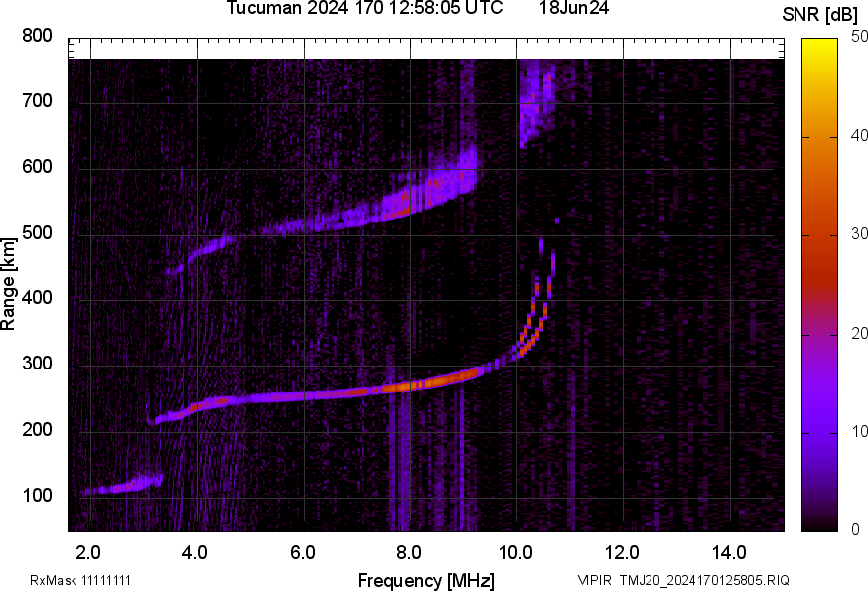Click the yellow top of the SNR colorbar
Screen dimensions: 868x591
click(x=820, y=45)
